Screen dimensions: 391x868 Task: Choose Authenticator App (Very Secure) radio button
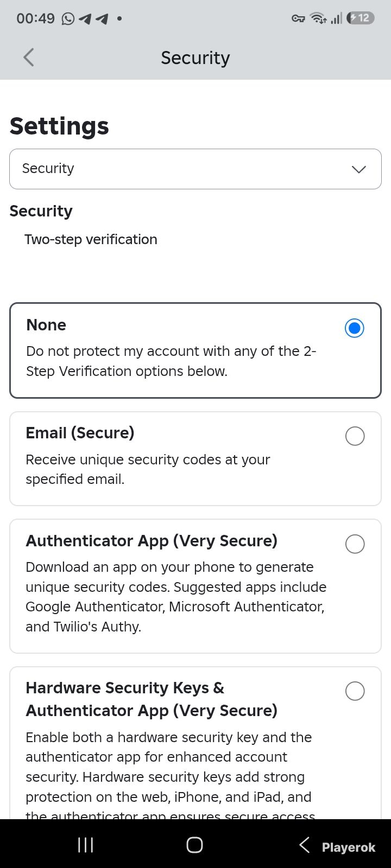355,544
